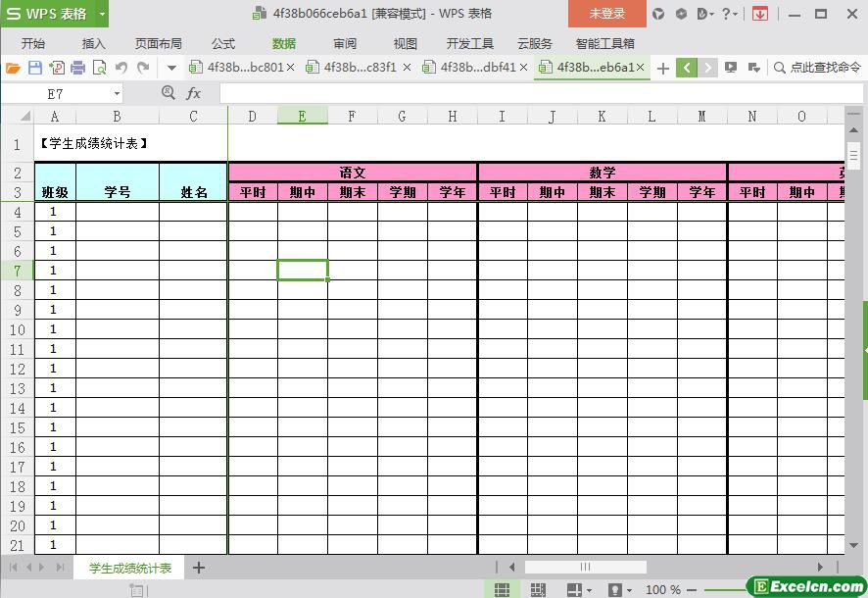Add a new sheet with plus button

[x=199, y=568]
